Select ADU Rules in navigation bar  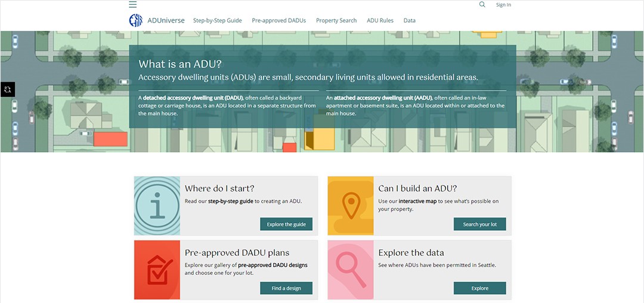[380, 20]
